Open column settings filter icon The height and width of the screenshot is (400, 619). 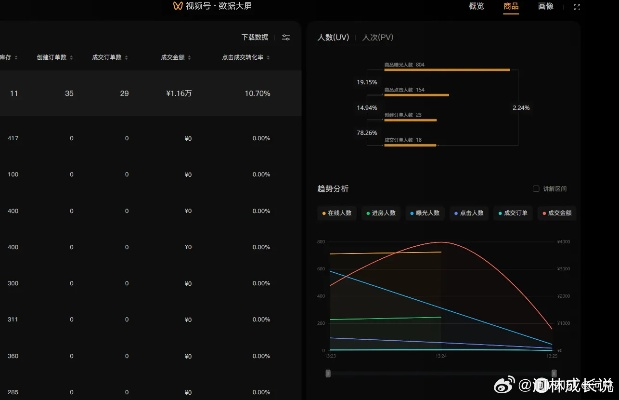286,37
